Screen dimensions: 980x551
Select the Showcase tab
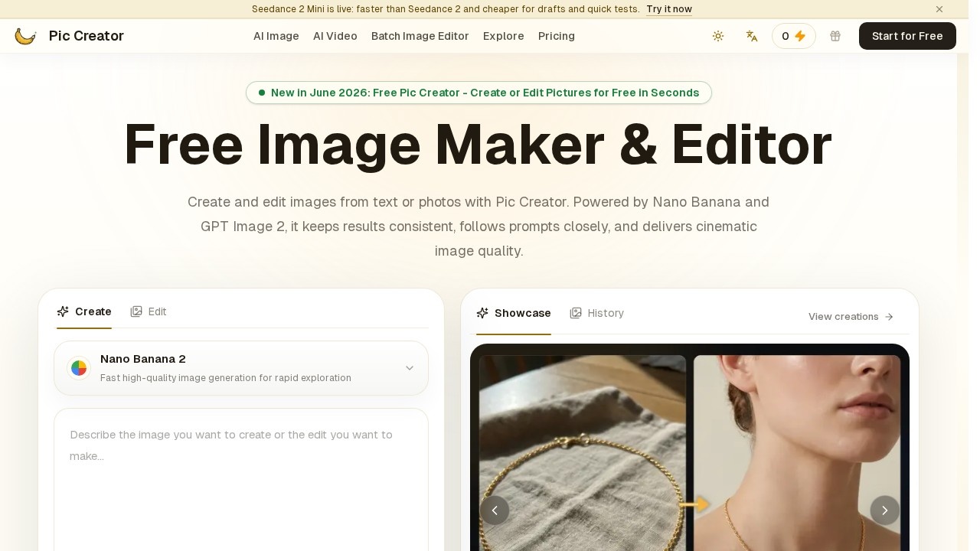[514, 313]
